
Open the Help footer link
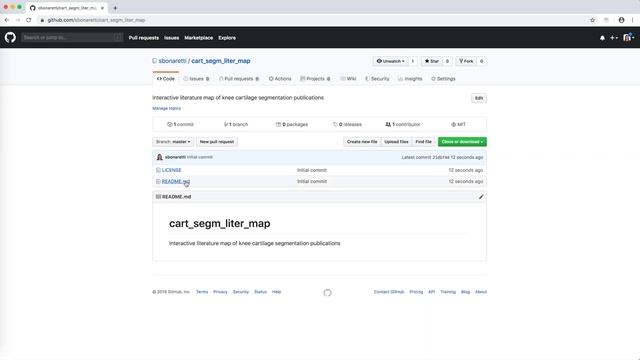[276, 292]
